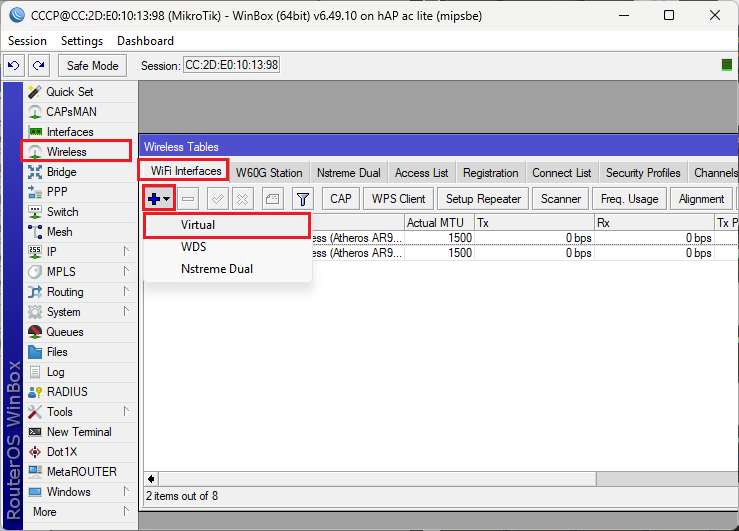Expand the Tools submenu
The height and width of the screenshot is (531, 739).
pyautogui.click(x=126, y=411)
